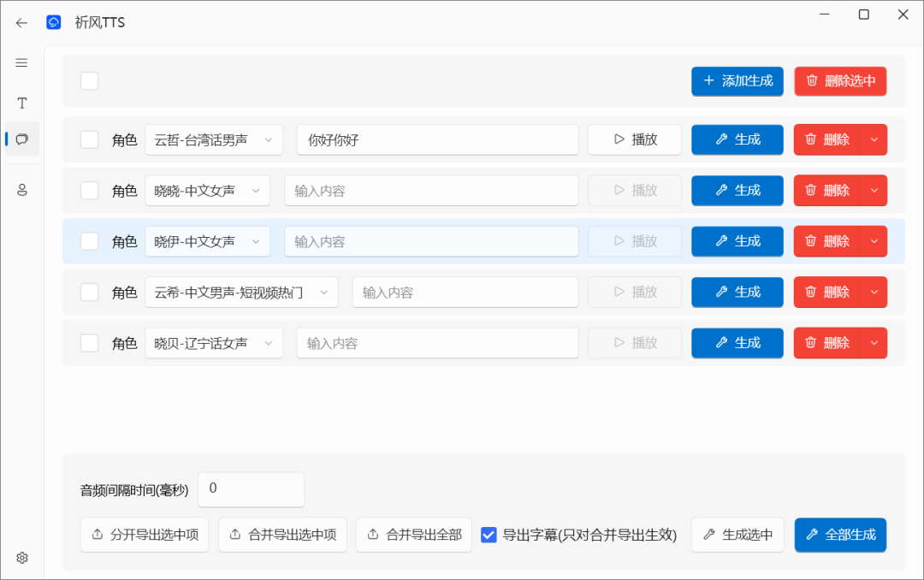Generate audio for the 晓伊-中文女声 row
Screen dimensions: 924x580
click(737, 241)
